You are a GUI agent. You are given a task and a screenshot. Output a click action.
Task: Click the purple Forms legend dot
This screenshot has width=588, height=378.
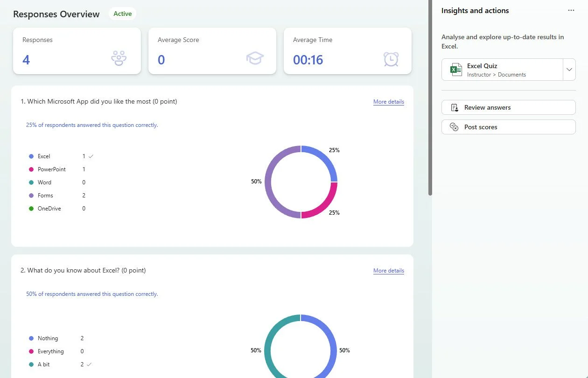click(31, 196)
